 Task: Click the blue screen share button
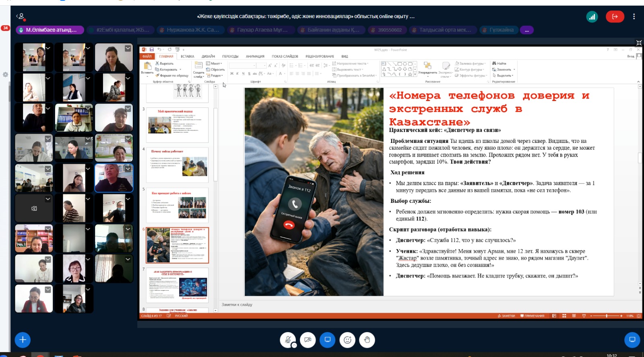pos(328,340)
